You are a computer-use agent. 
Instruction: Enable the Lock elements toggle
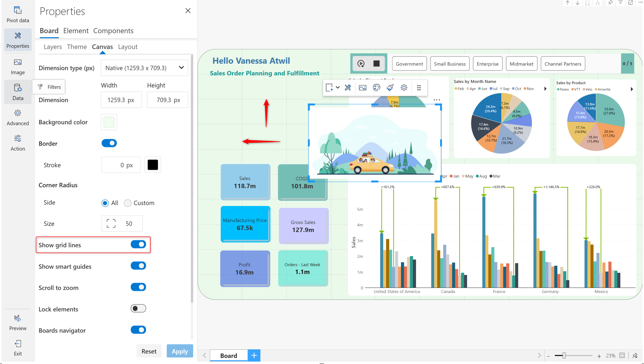[x=138, y=308]
